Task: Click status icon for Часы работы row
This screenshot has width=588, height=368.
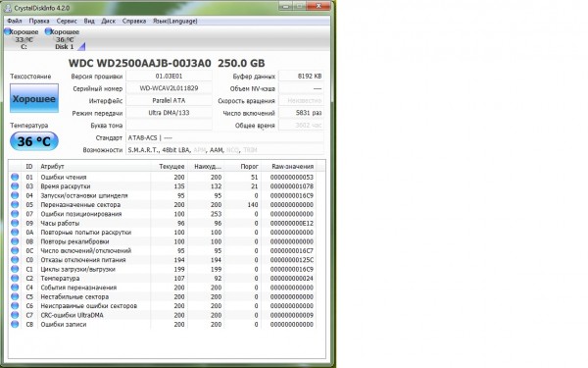Action: point(15,223)
